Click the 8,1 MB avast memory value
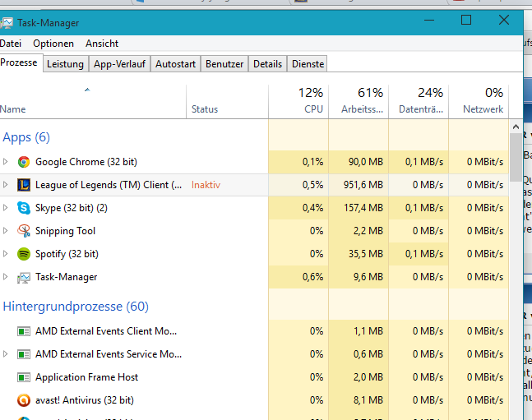This screenshot has width=532, height=420. (x=368, y=400)
